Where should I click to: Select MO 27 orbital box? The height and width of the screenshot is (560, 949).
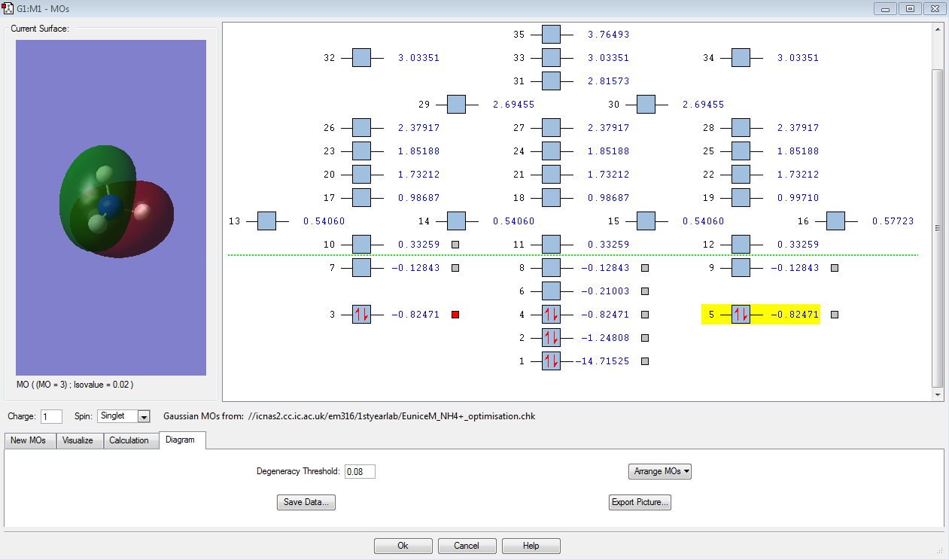pyautogui.click(x=552, y=127)
